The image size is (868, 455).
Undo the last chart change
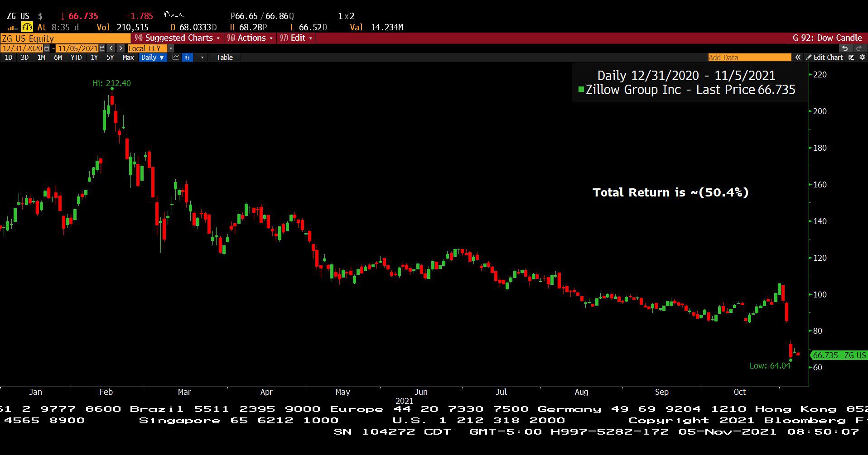(844, 48)
